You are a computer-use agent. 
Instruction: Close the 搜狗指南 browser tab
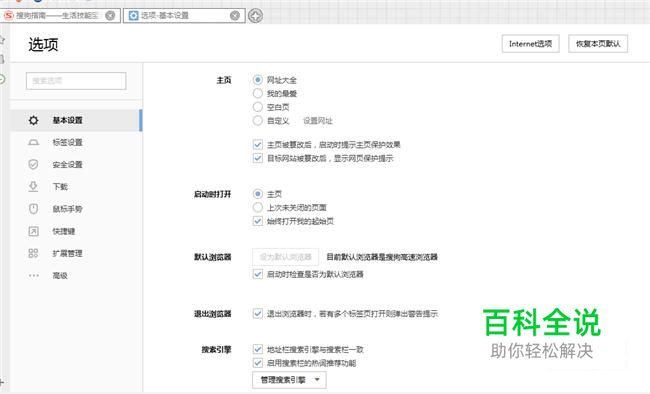(110, 16)
